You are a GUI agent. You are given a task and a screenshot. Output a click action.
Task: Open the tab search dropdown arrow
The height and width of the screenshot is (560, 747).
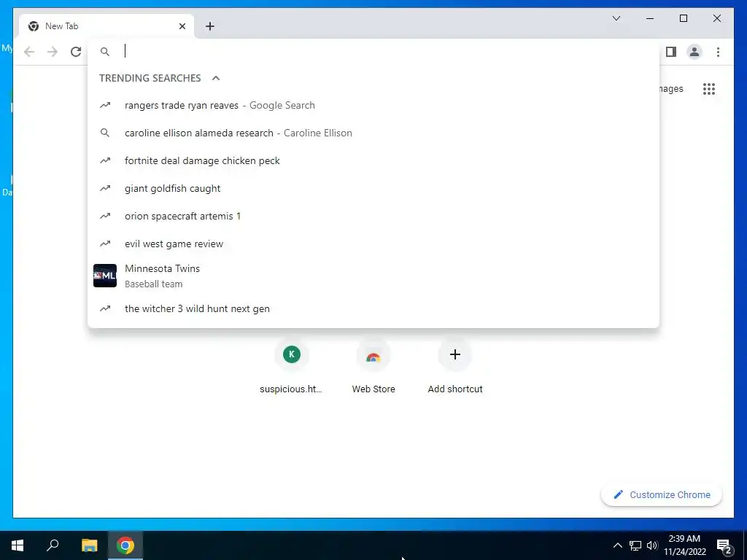pyautogui.click(x=616, y=18)
